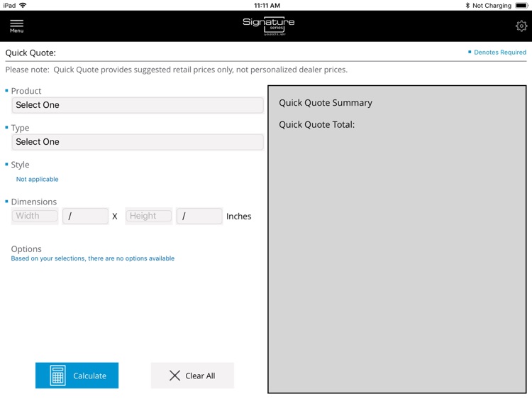
Task: Click the Clear All button
Action: pyautogui.click(x=192, y=376)
